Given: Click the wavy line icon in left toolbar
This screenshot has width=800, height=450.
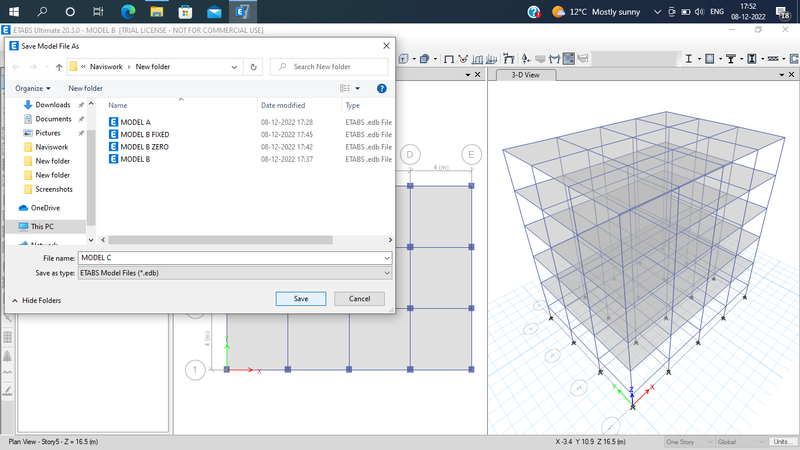Looking at the screenshot, I should pos(8,372).
